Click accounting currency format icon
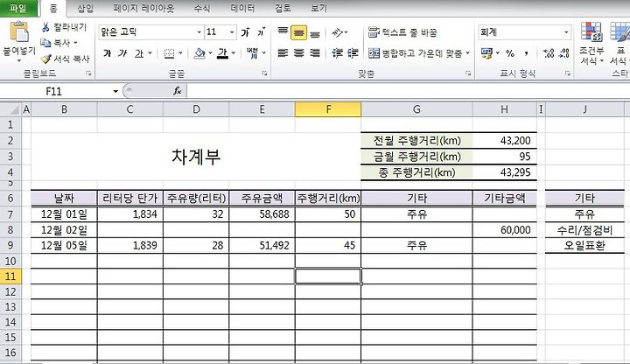The image size is (630, 364). click(x=486, y=53)
